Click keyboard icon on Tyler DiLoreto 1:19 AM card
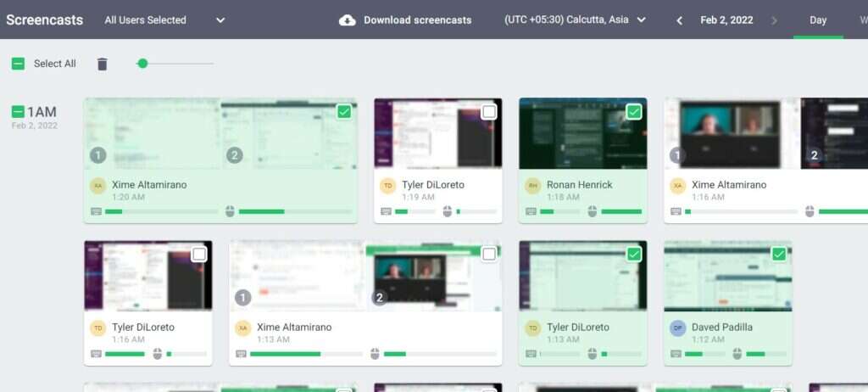The height and width of the screenshot is (392, 868). pyautogui.click(x=387, y=211)
